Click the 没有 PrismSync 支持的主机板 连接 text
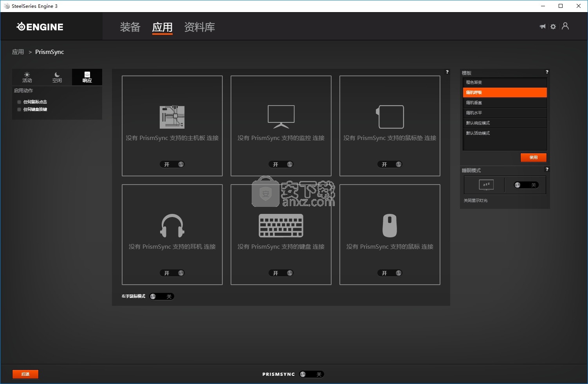Viewport: 588px width, 384px height. [172, 138]
